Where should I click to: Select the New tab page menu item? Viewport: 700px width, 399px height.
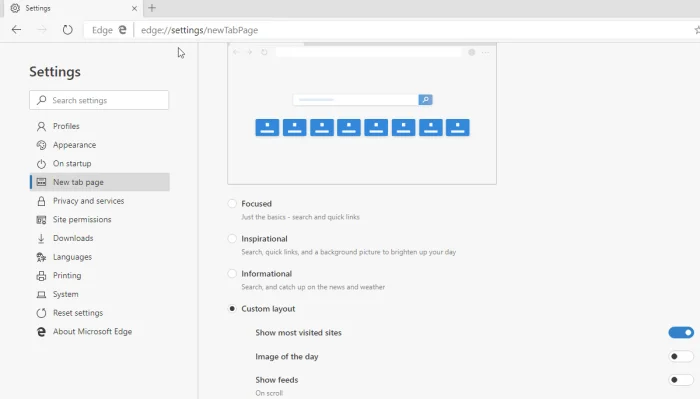coord(100,182)
